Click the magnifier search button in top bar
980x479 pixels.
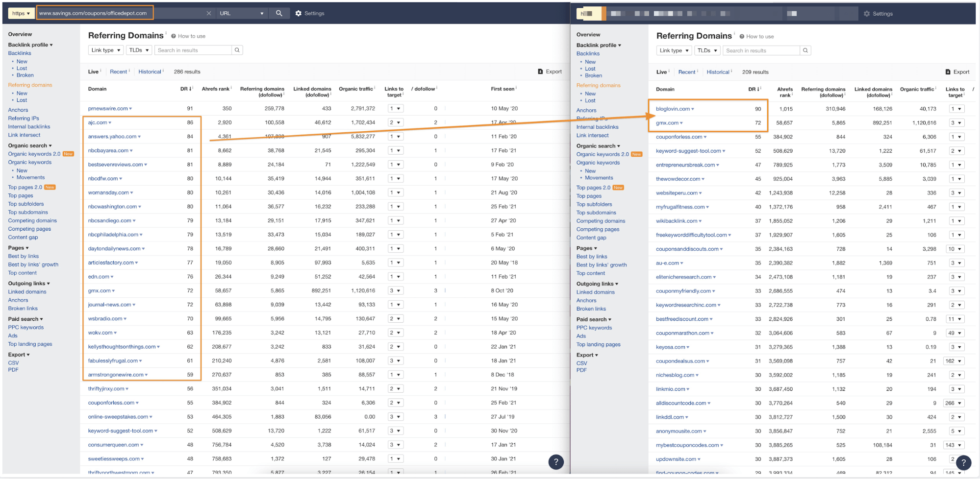tap(279, 13)
